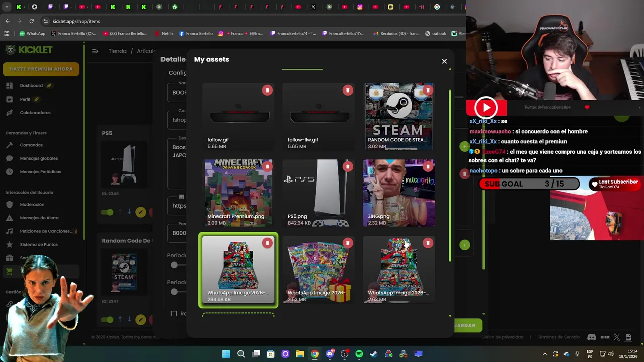The image size is (644, 362).
Task: Select the 2.63 MB WhatsApp image thumbnail
Action: [x=399, y=270]
